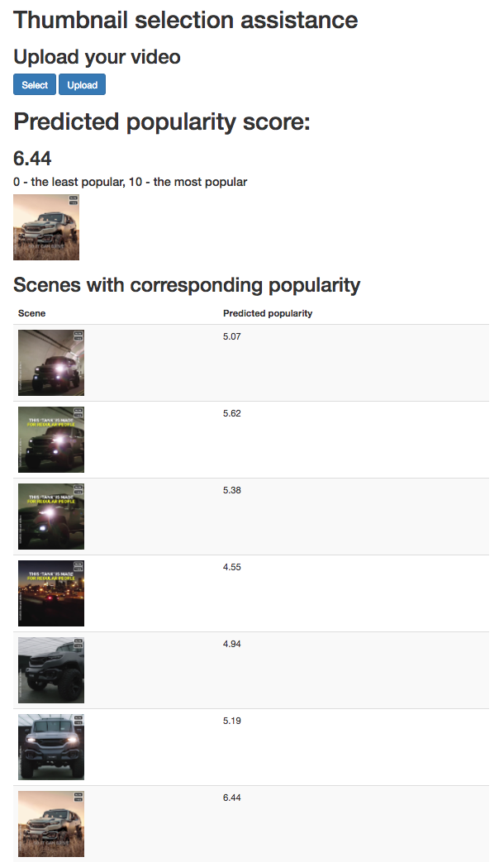Viewport: 504px width, 862px height.
Task: Choose the night city scene thumbnail scored 4.55
Action: point(51,593)
